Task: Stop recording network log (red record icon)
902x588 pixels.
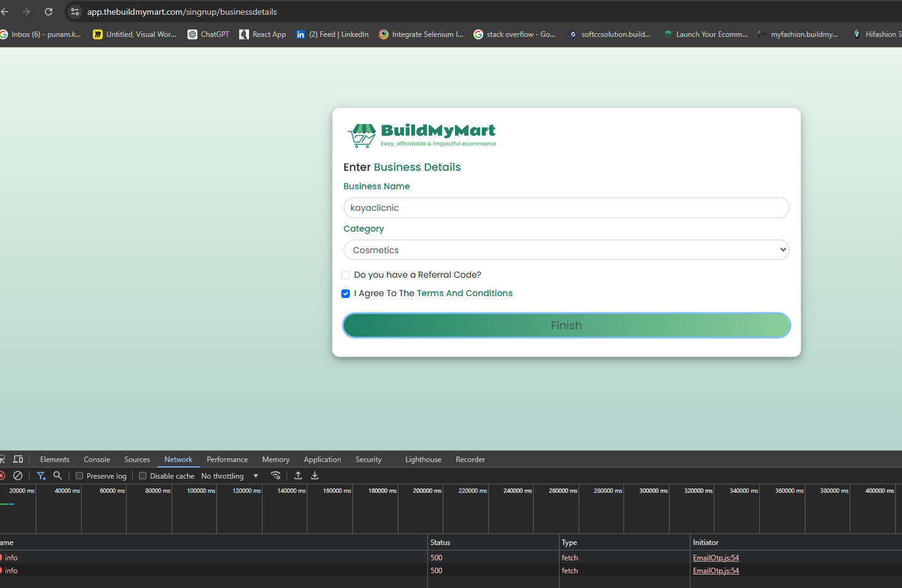Action: 2,476
